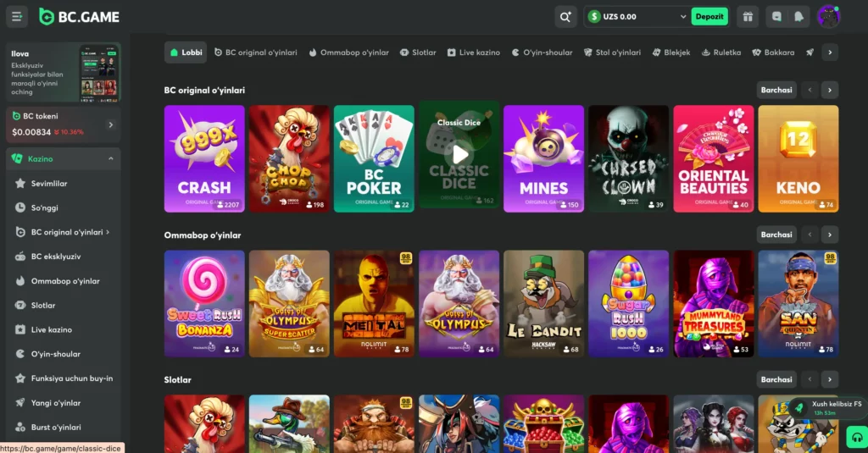The width and height of the screenshot is (868, 453).
Task: Click Barchasi for BC original o'yinlari
Action: pos(776,90)
